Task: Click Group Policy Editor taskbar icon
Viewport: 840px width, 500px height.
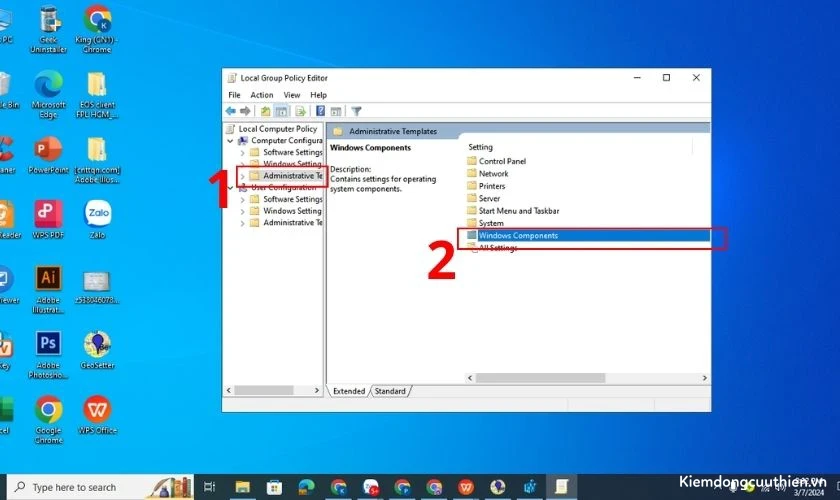Action: [561, 487]
